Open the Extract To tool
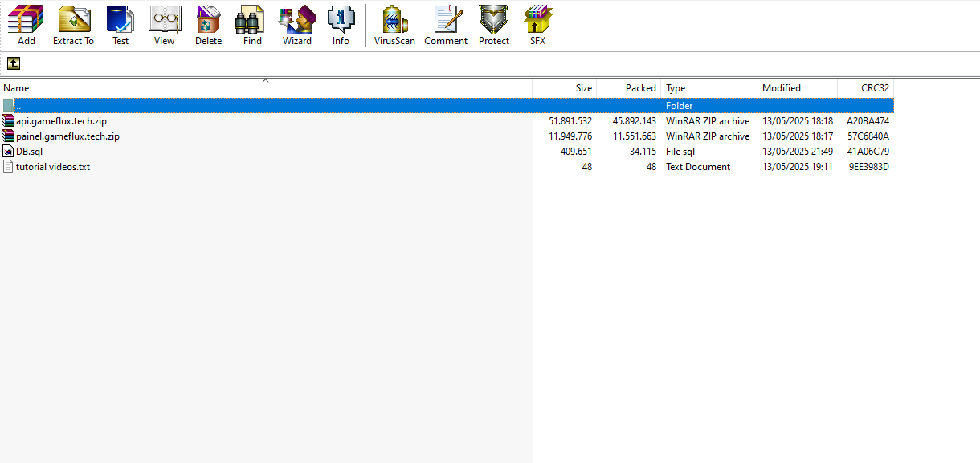The image size is (980, 463). [x=73, y=24]
